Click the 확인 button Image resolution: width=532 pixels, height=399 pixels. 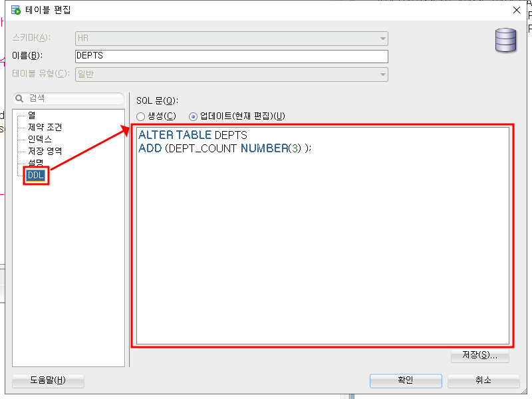(406, 380)
